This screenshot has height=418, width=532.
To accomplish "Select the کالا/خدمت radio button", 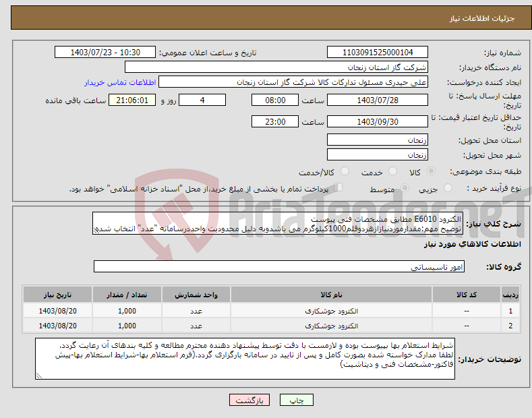I will pyautogui.click(x=345, y=171).
